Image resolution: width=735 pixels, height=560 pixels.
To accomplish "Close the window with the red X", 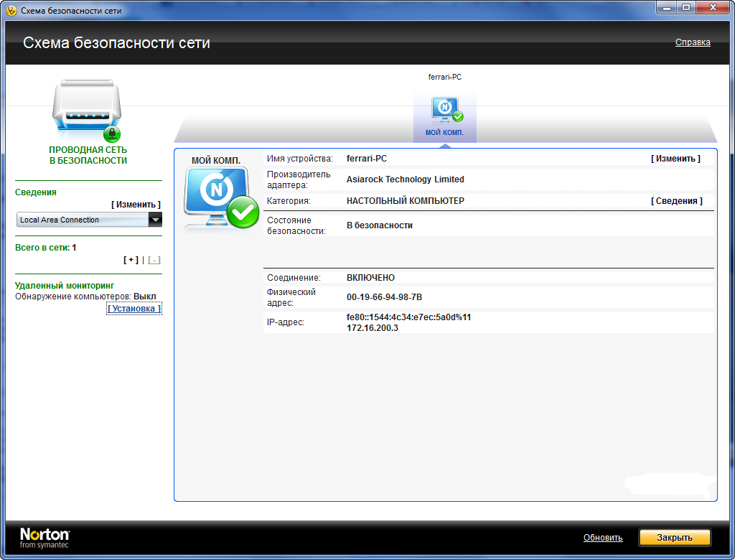I will (712, 9).
